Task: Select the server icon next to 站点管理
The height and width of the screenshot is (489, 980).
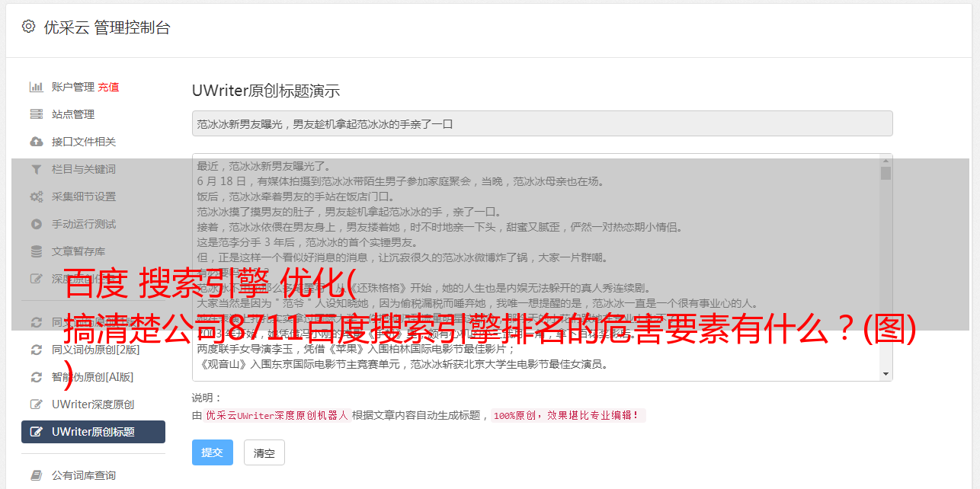Action: point(36,114)
